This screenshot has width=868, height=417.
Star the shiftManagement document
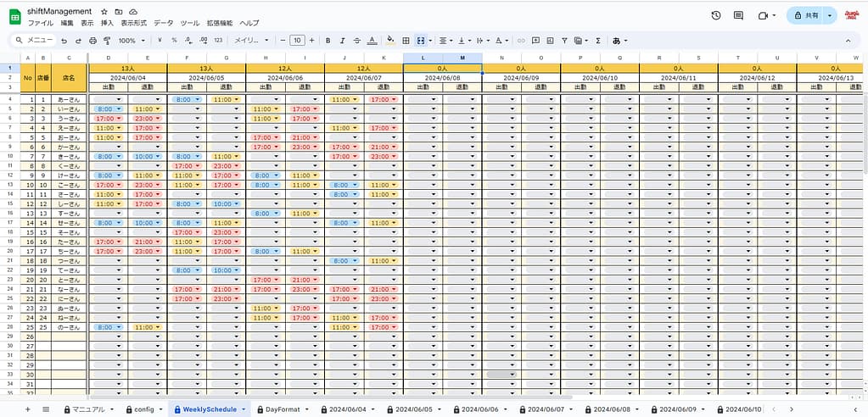point(104,11)
